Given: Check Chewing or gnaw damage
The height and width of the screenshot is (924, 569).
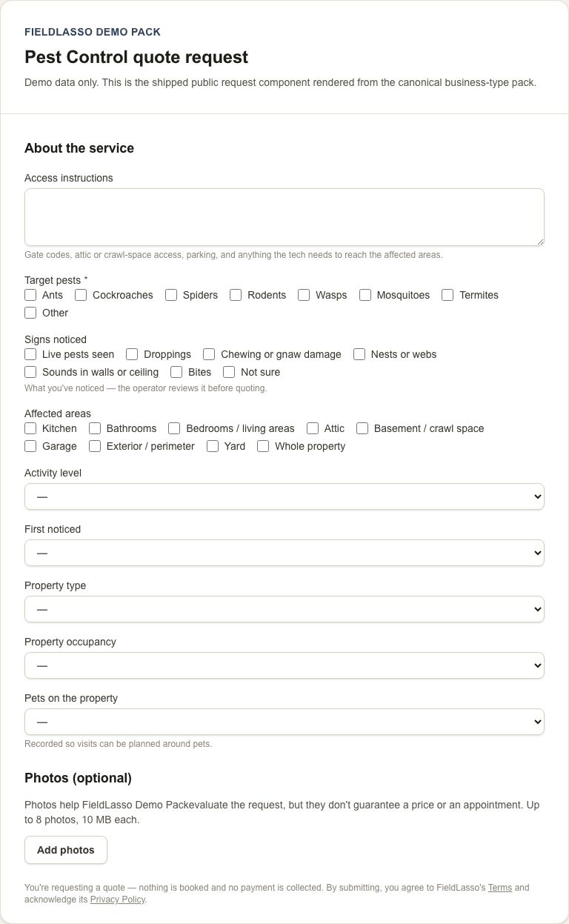Looking at the screenshot, I should tap(209, 354).
